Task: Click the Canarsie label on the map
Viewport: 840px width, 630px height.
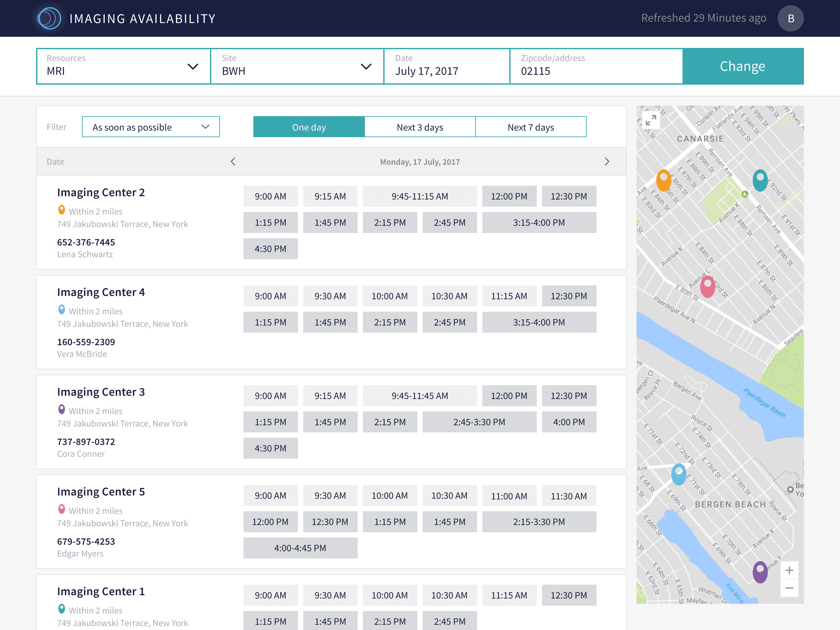Action: pyautogui.click(x=700, y=139)
